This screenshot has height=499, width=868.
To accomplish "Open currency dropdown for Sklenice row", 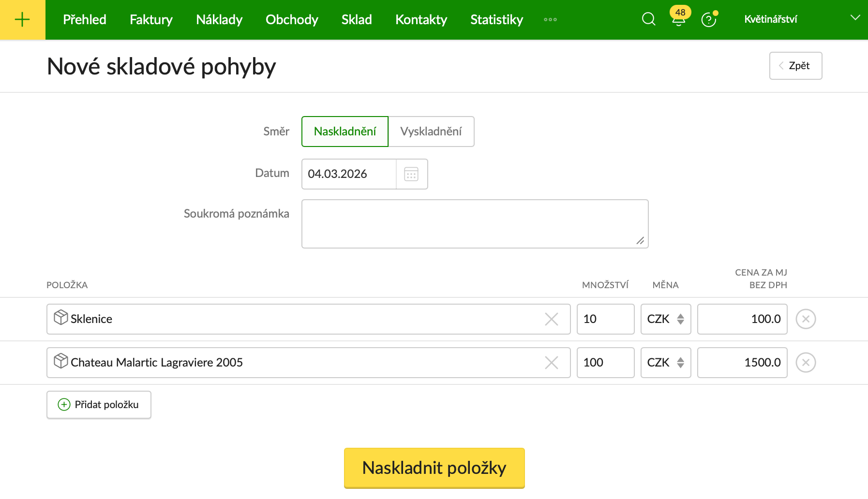I will coord(665,319).
